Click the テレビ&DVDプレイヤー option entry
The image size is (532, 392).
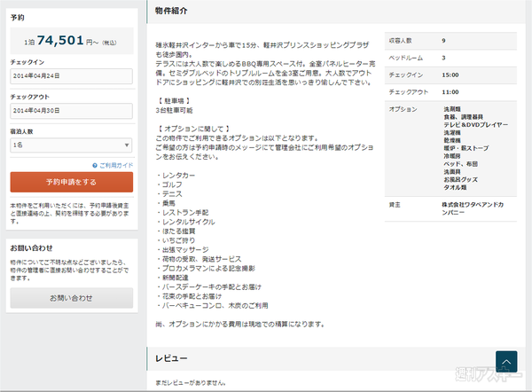pos(476,124)
